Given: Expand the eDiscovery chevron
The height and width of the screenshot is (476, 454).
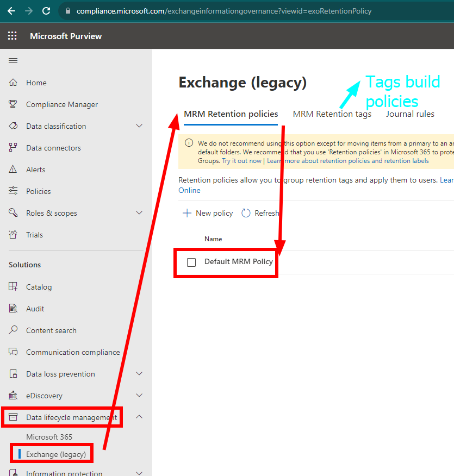Looking at the screenshot, I should 139,395.
